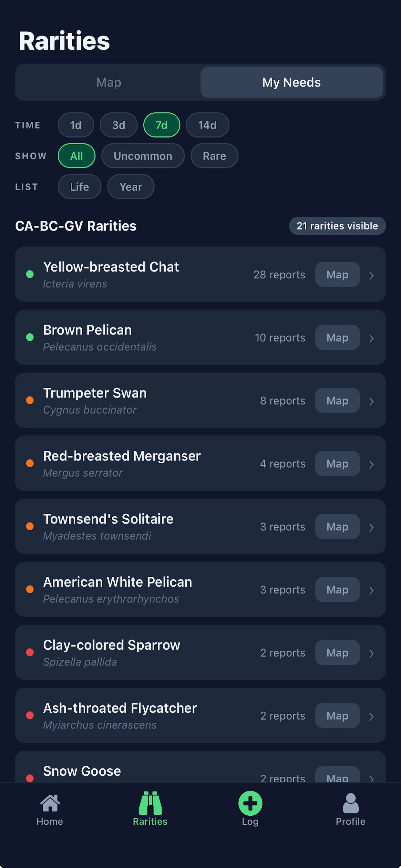This screenshot has height=868, width=401.
Task: Go to the Profile person icon
Action: coord(350,803)
